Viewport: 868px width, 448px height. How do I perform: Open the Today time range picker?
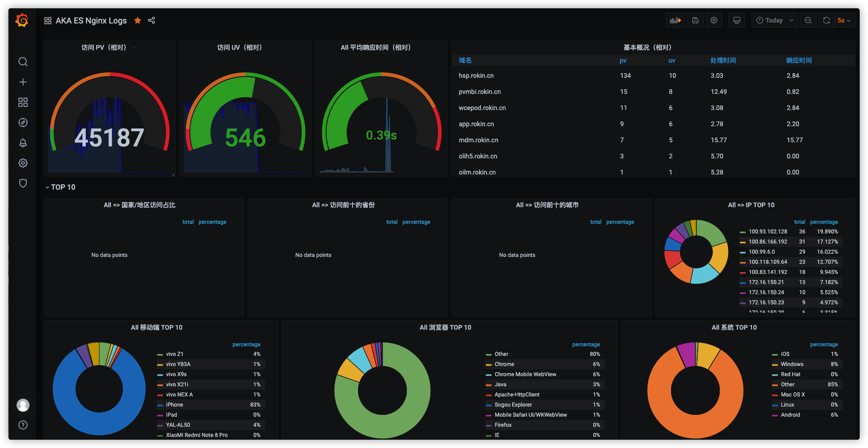(775, 20)
